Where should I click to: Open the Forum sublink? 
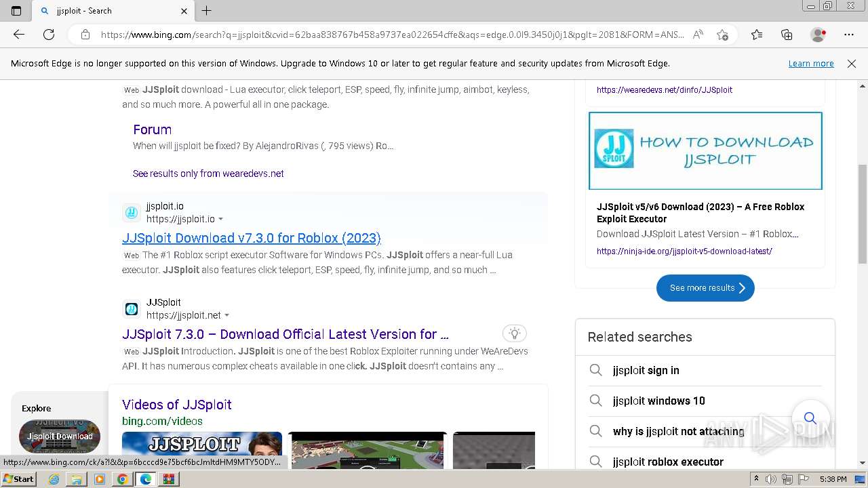pos(152,129)
